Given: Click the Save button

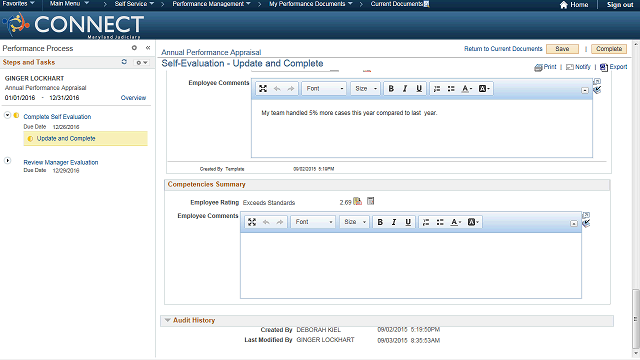Looking at the screenshot, I should click(x=562, y=49).
